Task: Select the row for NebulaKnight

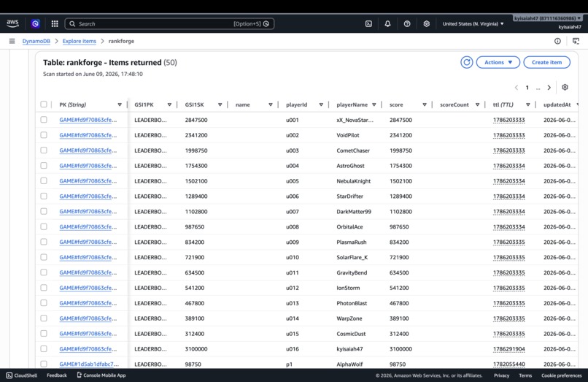Action: [44, 180]
